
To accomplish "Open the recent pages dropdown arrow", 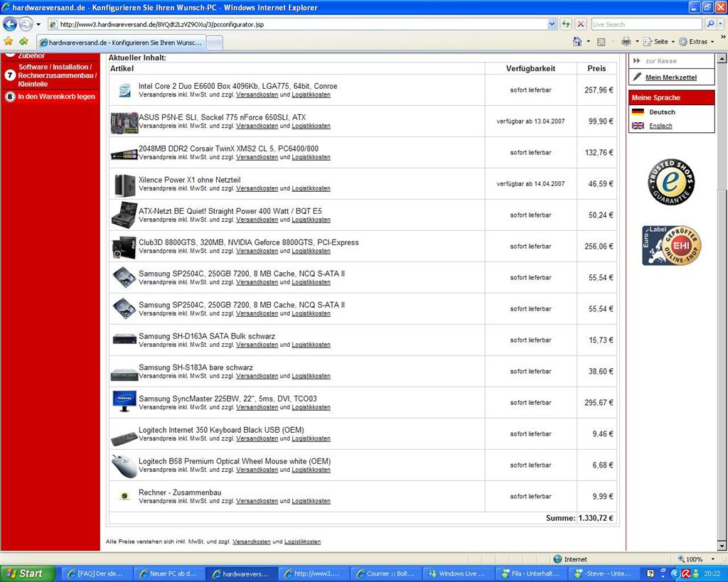I will click(x=38, y=24).
